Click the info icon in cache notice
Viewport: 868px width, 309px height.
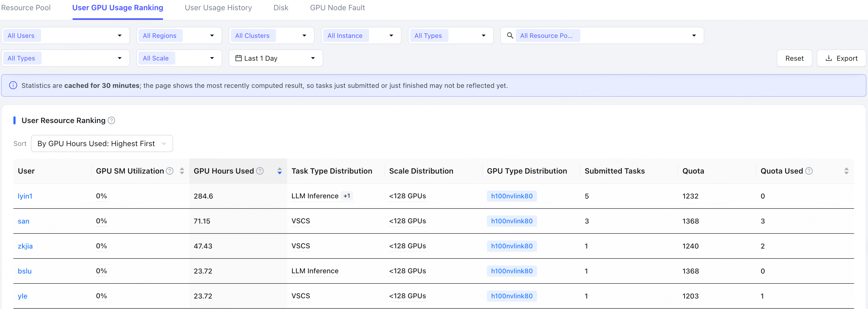13,85
